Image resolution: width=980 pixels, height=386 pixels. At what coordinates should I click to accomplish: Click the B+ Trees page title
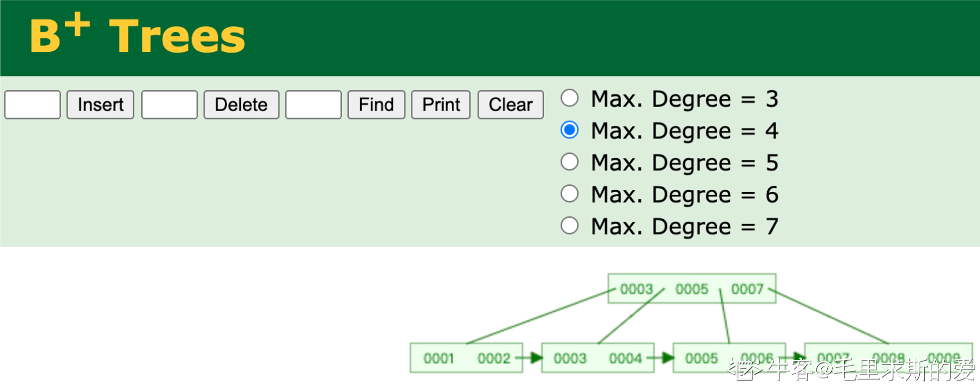click(137, 34)
